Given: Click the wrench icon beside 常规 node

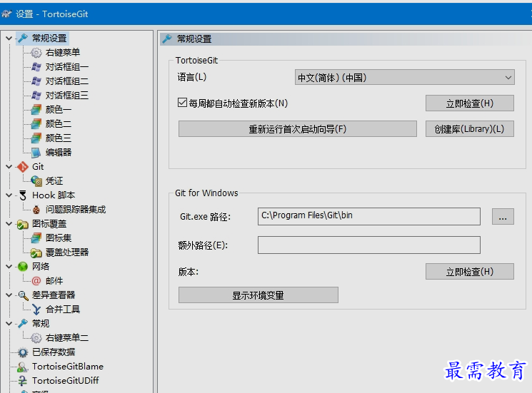Looking at the screenshot, I should click(x=23, y=324).
